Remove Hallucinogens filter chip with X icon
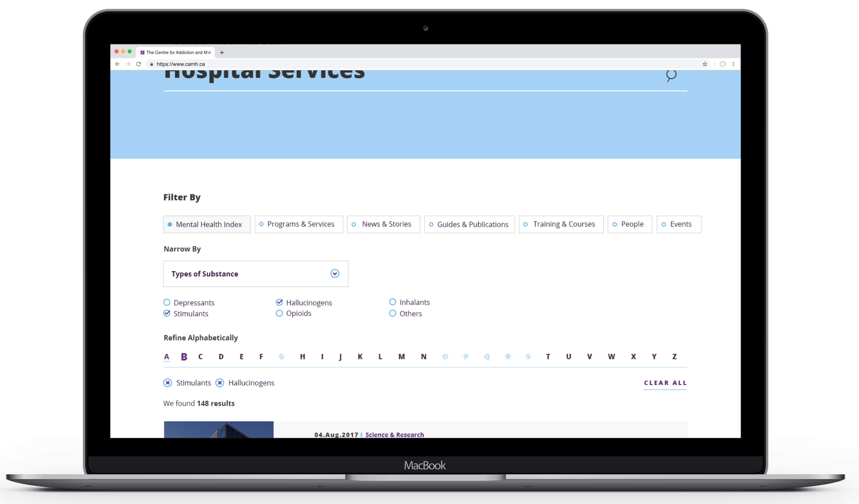The width and height of the screenshot is (859, 504). [x=220, y=383]
